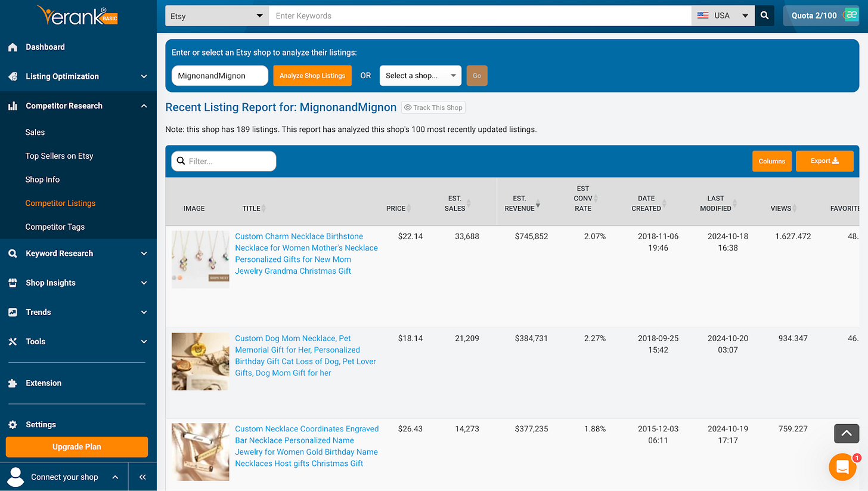Sort by Est. Sales column arrows

tap(469, 203)
